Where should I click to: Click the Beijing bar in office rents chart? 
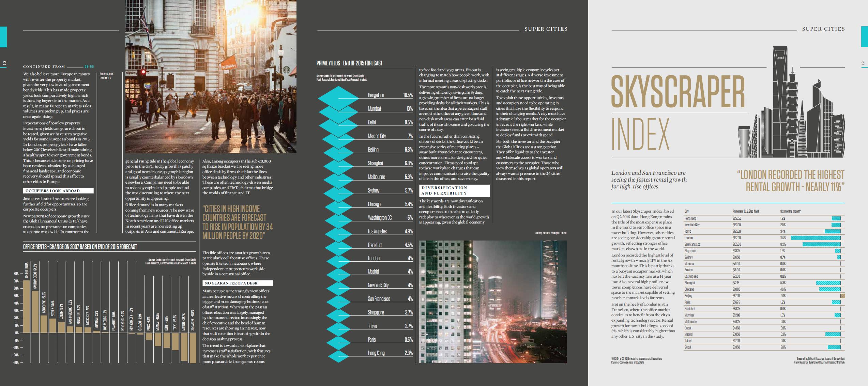point(26,306)
